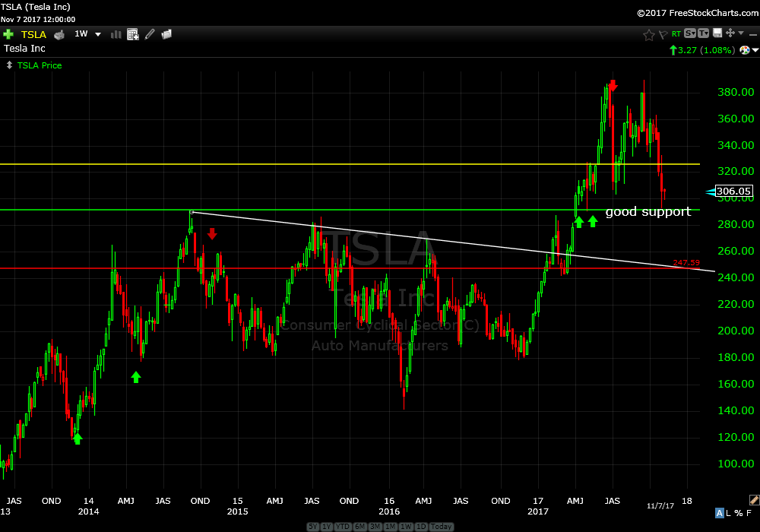
Task: Click the floppy disk save icon
Action: [x=717, y=33]
